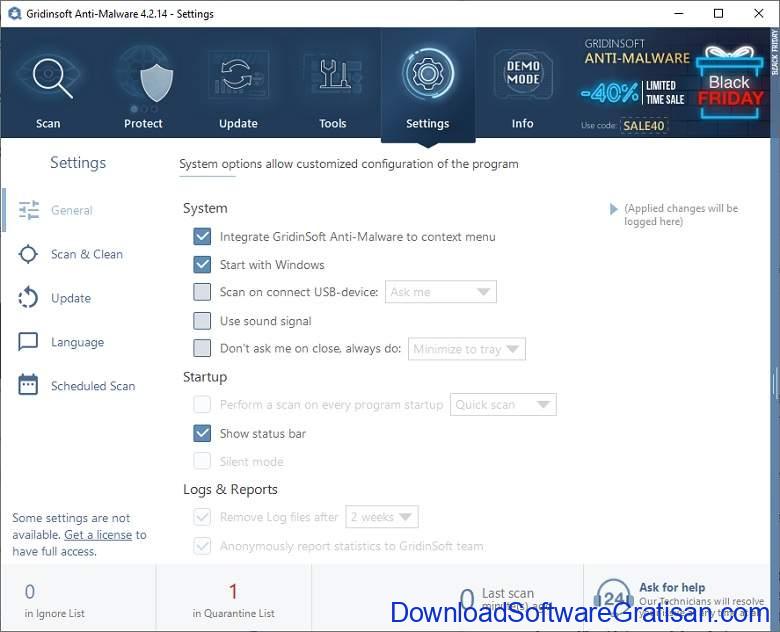Enable Use sound signal checkbox

(202, 321)
